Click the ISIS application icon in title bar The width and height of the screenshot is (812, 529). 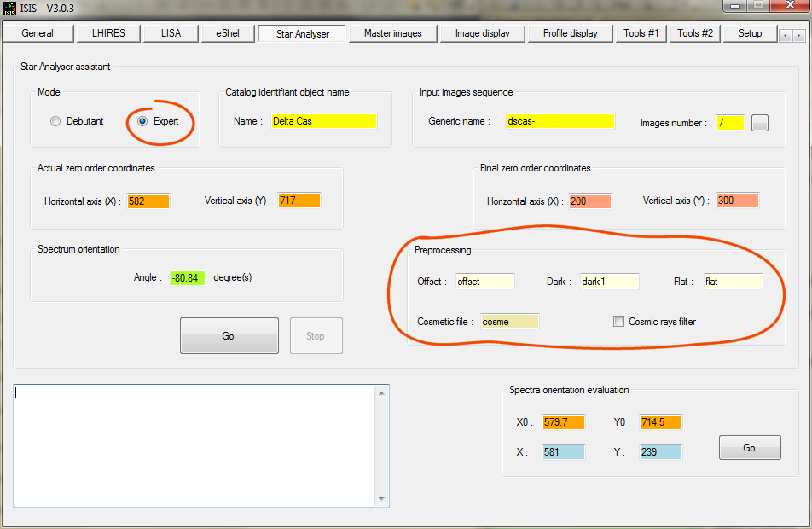[10, 9]
